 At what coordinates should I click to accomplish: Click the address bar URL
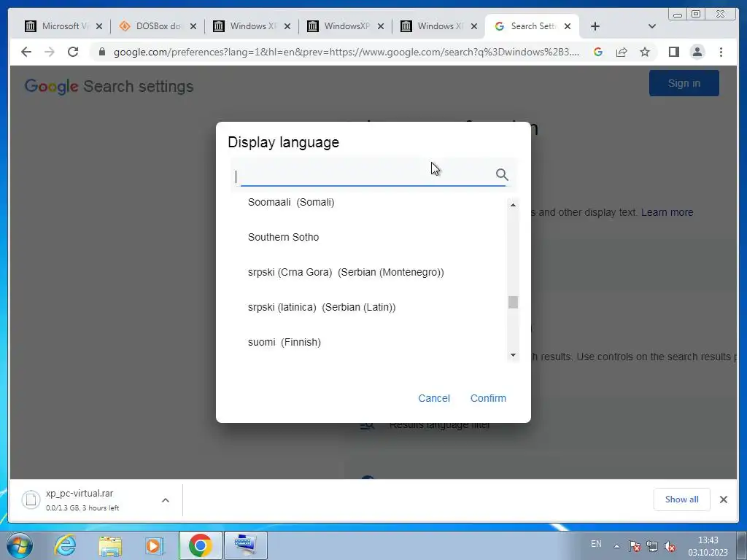[347, 52]
